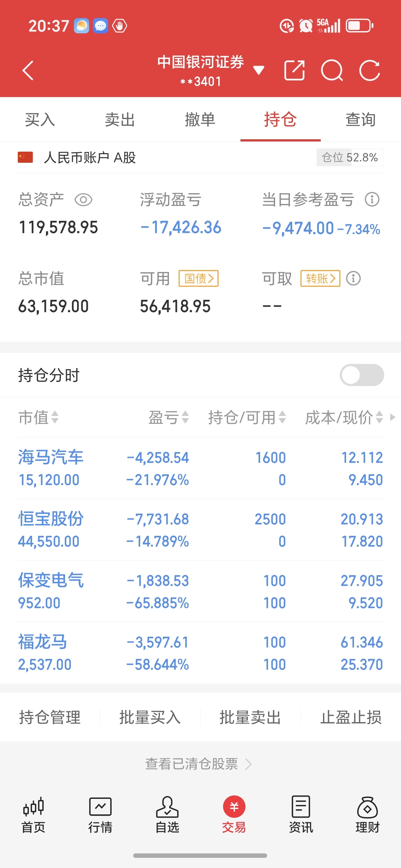Open the 理财 wealth icon
This screenshot has width=401, height=868.
(367, 814)
